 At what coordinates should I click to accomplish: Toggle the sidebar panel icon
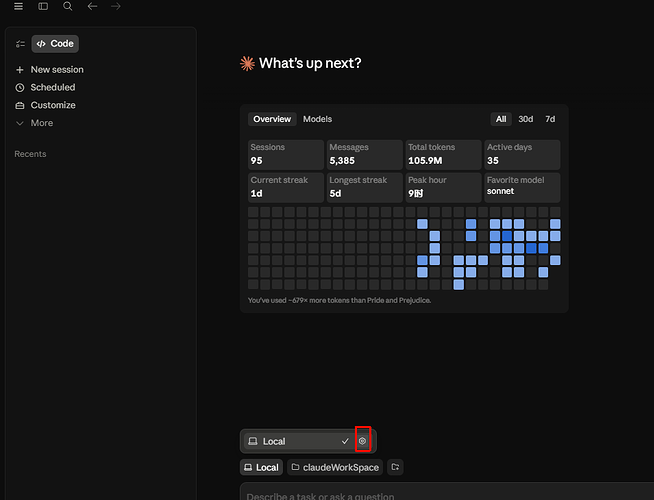point(43,6)
